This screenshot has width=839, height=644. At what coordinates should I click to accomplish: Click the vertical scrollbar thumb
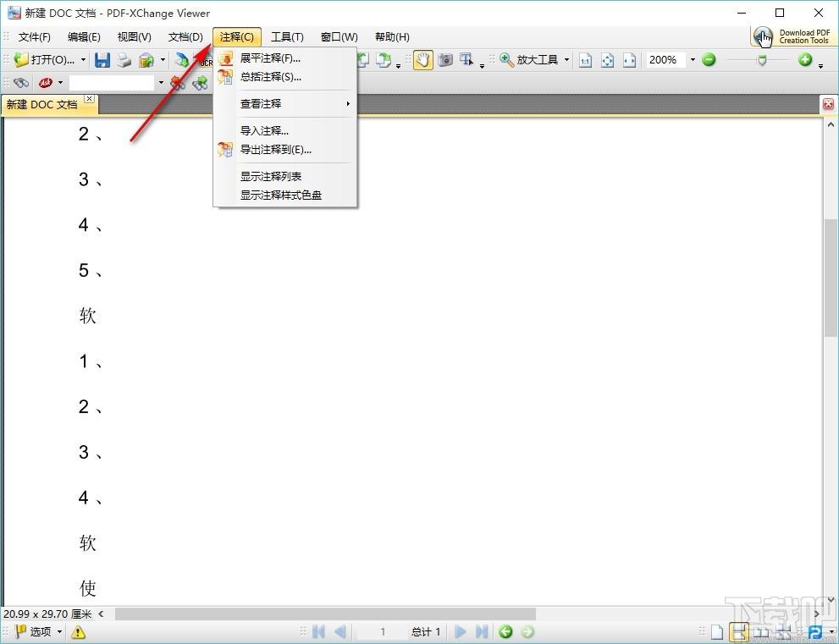pos(831,277)
